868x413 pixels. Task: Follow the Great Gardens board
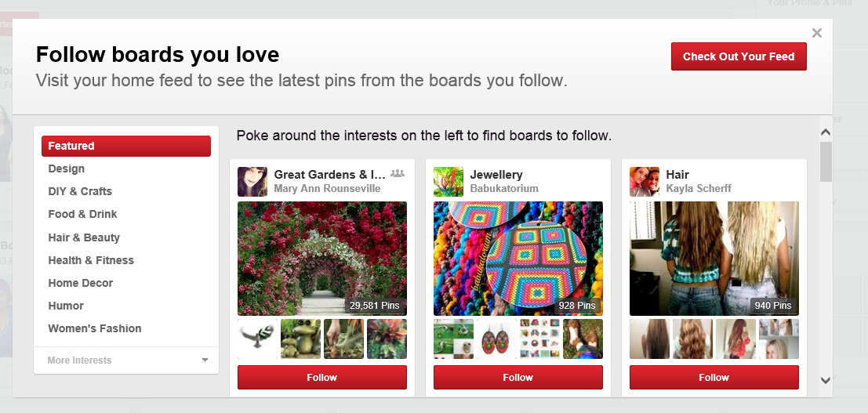pos(321,377)
